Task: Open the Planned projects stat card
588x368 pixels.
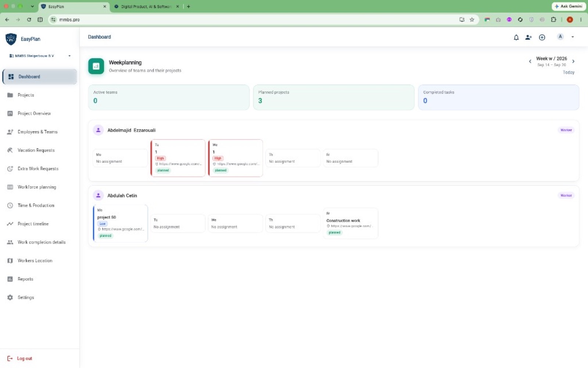Action: click(334, 97)
